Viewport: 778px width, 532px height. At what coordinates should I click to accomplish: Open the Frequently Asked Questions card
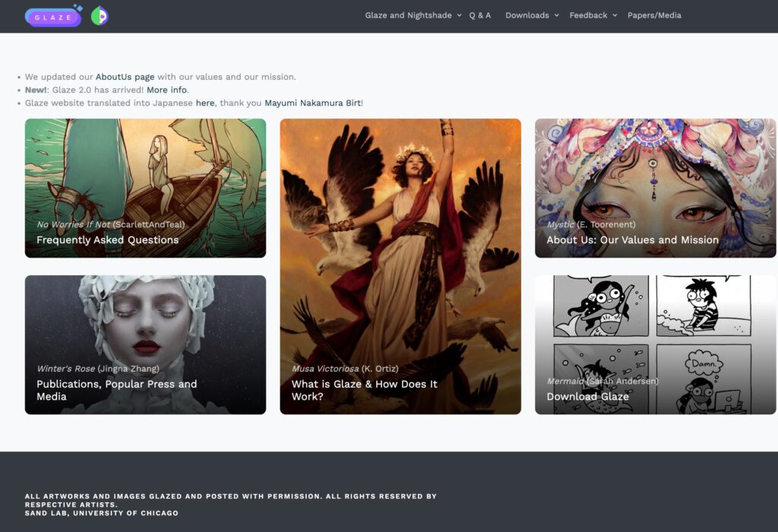(x=145, y=188)
